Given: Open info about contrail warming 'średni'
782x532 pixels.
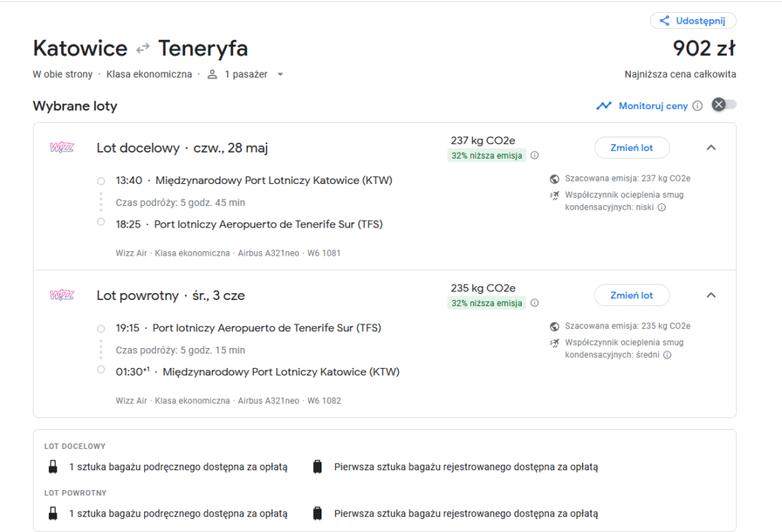Looking at the screenshot, I should click(667, 355).
